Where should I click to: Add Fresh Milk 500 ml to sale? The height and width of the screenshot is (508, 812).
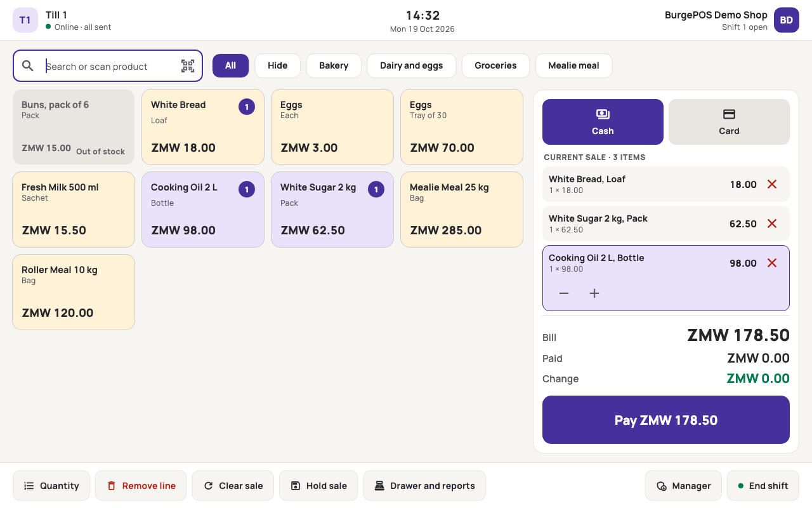pyautogui.click(x=74, y=210)
